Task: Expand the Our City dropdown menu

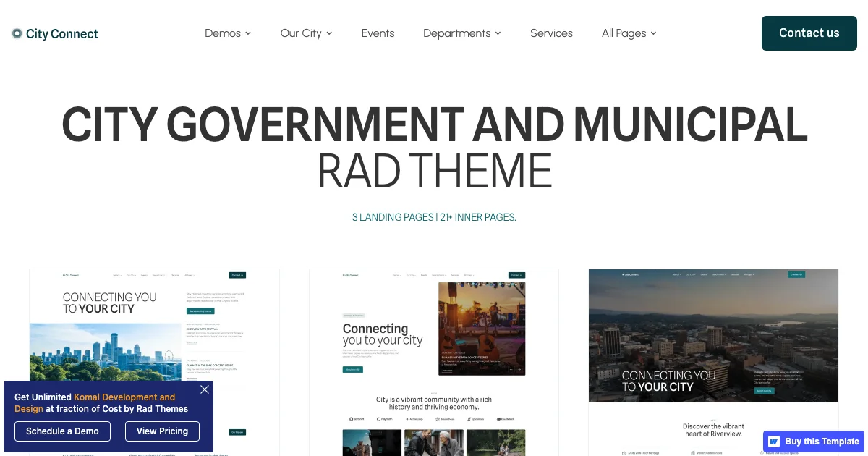Action: [306, 33]
